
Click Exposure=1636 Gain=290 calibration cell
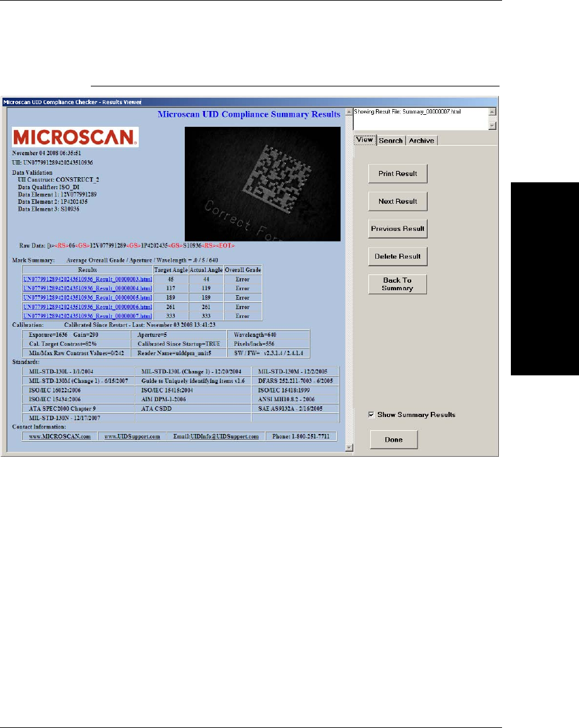(76, 335)
